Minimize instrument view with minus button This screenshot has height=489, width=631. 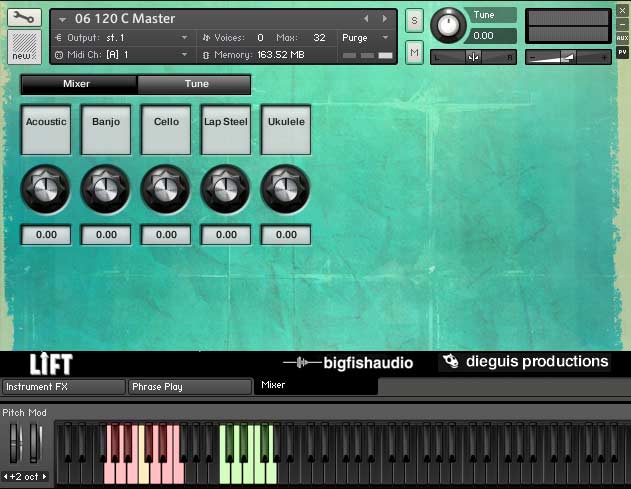tap(622, 25)
